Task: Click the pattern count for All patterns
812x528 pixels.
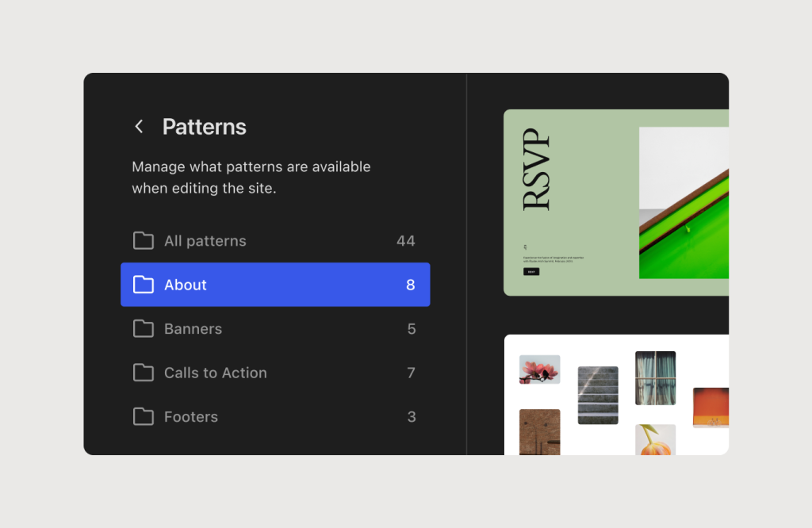Action: pyautogui.click(x=406, y=240)
